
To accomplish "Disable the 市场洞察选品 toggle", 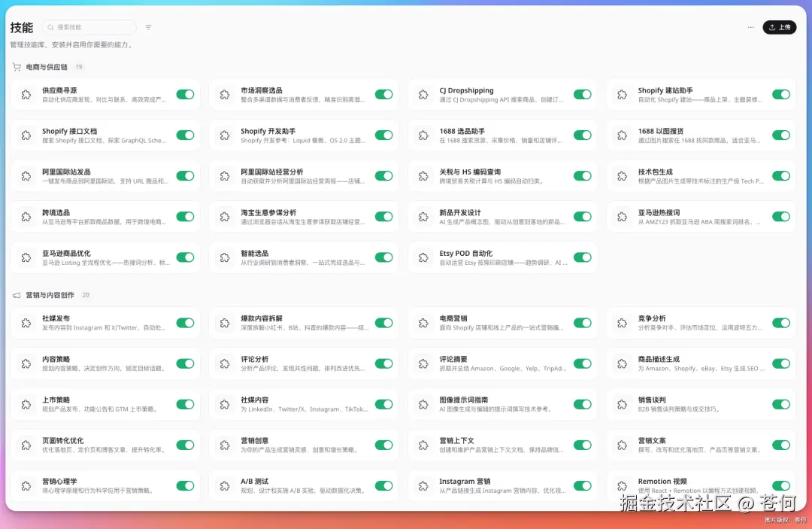I will coord(383,95).
